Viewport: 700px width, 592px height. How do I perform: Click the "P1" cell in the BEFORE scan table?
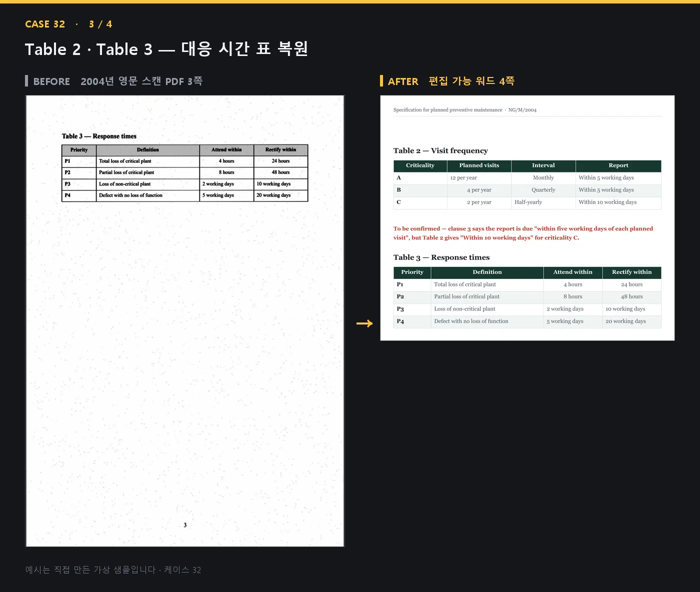tap(79, 161)
